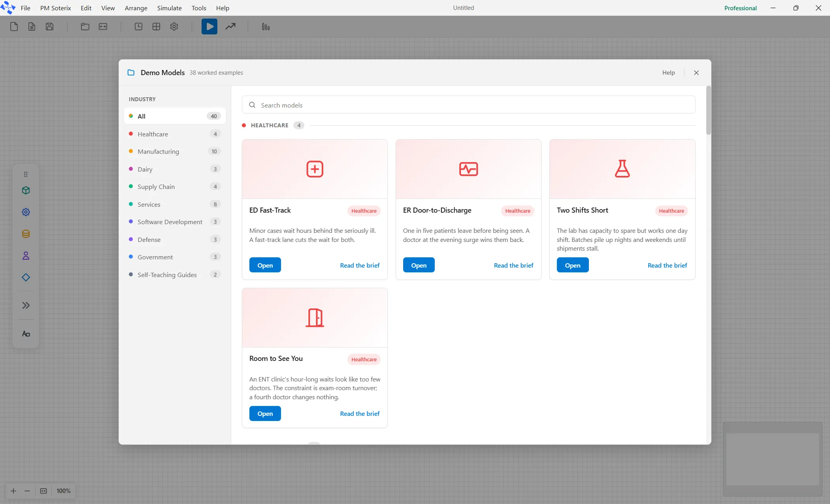Click Help in Demo Models dialog
The height and width of the screenshot is (504, 830).
pyautogui.click(x=668, y=72)
